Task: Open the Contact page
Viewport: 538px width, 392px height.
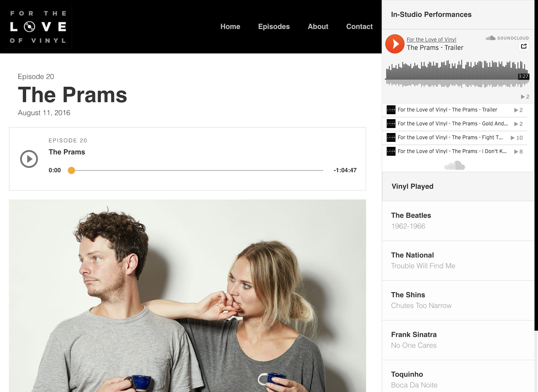Action: [x=359, y=27]
